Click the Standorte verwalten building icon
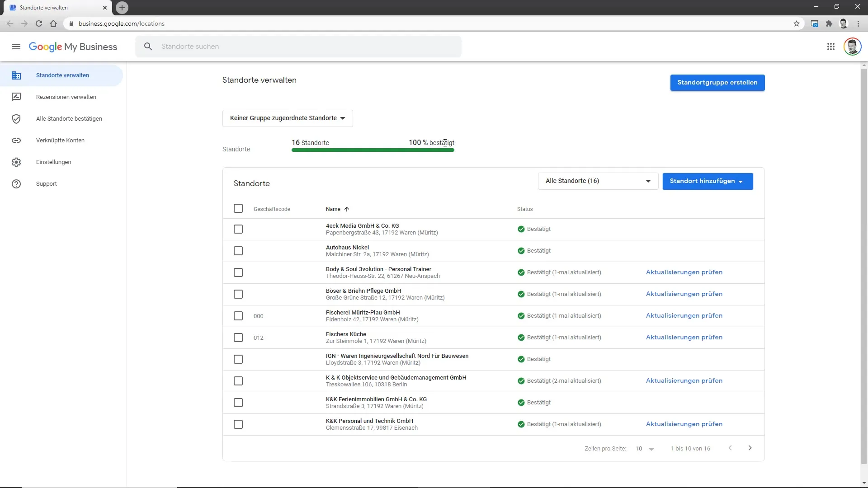This screenshot has width=868, height=488. click(16, 75)
